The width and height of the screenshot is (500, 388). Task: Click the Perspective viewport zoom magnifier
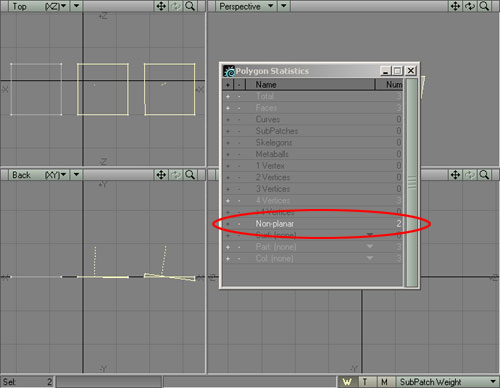click(484, 6)
